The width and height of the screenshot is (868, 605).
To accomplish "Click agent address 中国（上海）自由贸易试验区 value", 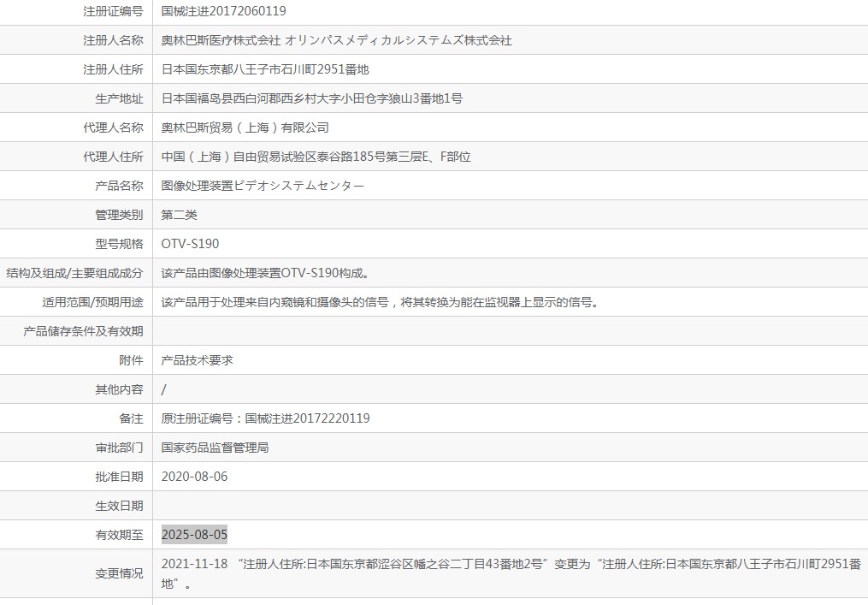I will point(316,157).
